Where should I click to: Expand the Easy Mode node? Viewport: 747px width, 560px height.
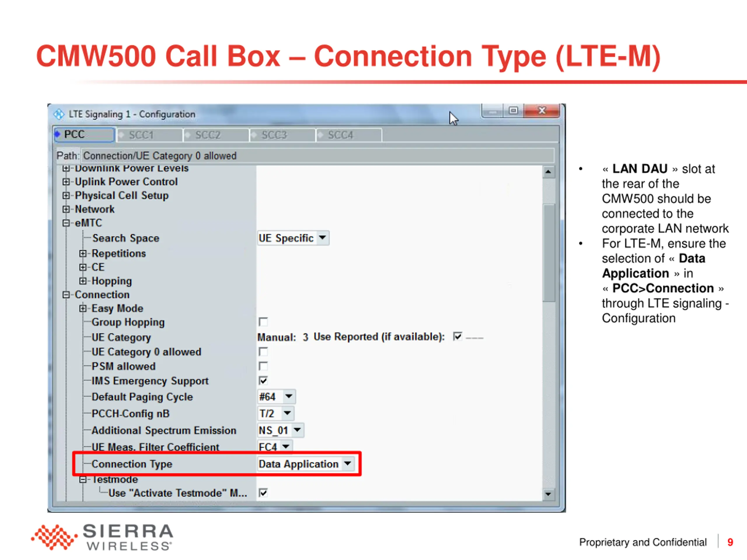click(x=83, y=309)
